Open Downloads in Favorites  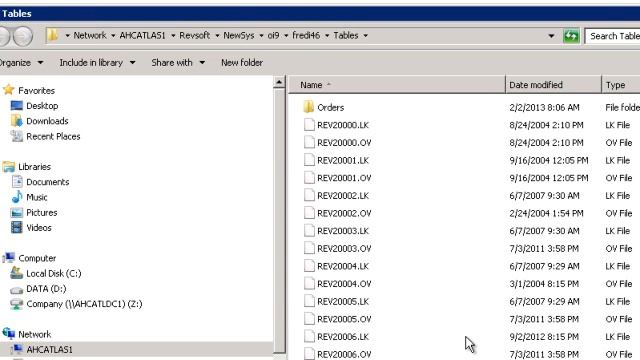click(47, 121)
